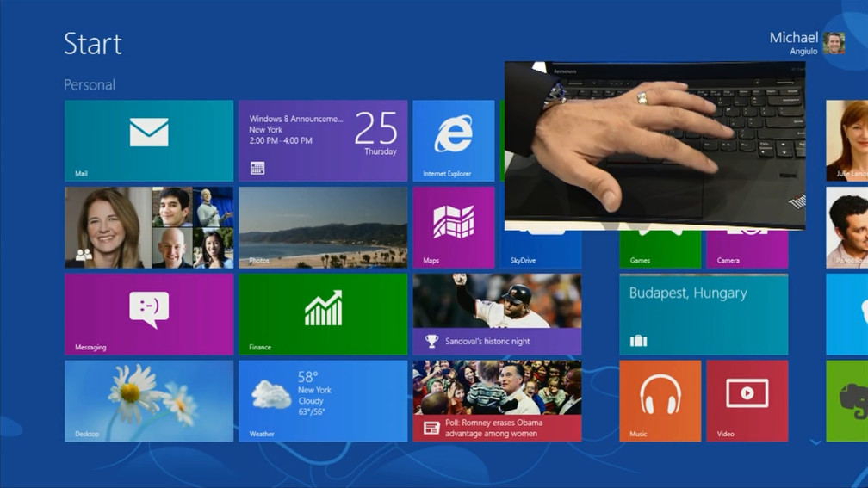Open the People tile with contact photos
The height and width of the screenshot is (488, 868).
pyautogui.click(x=149, y=227)
